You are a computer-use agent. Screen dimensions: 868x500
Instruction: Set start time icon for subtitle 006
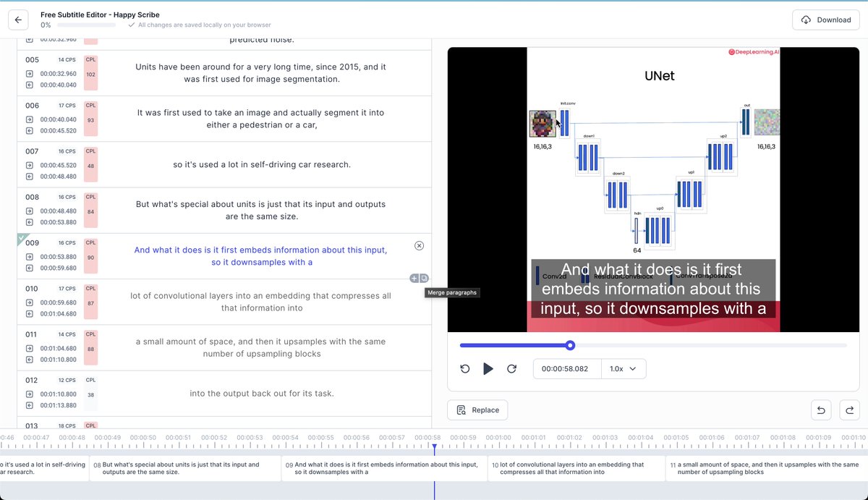[30, 119]
